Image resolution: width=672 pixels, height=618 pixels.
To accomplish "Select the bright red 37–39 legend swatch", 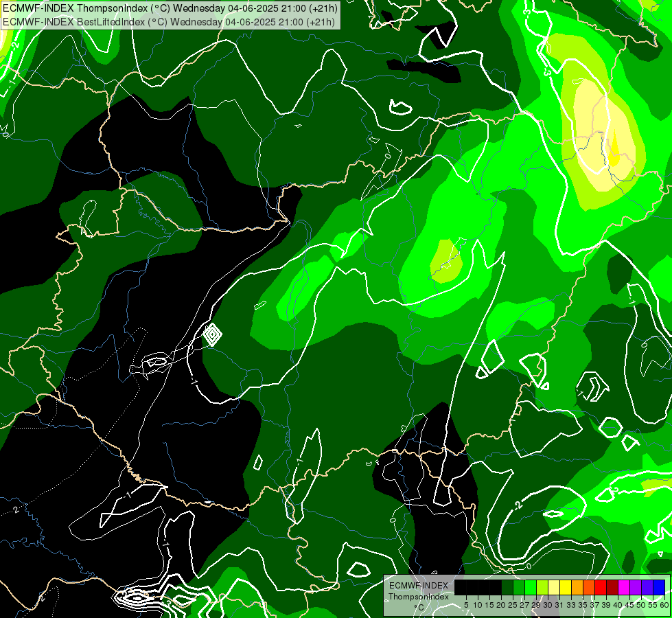I will (601, 587).
